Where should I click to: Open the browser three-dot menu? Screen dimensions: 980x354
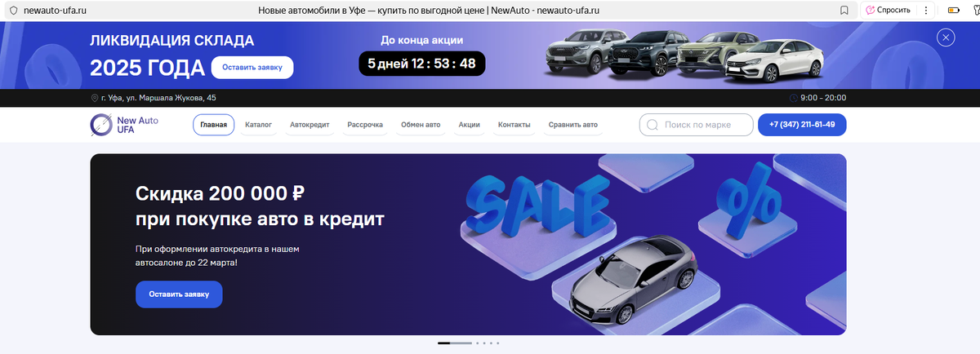click(x=925, y=11)
